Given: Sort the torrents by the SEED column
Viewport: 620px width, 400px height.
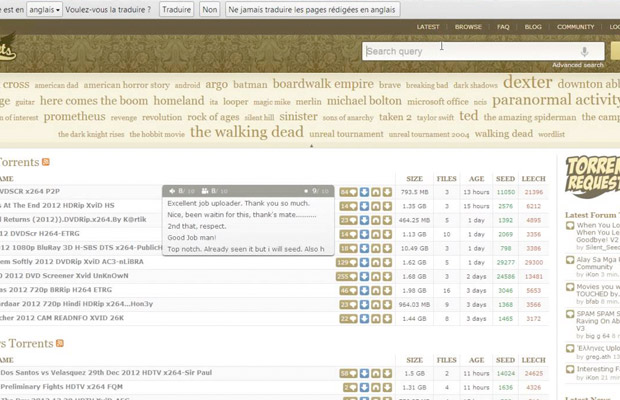Looking at the screenshot, I should (x=505, y=178).
